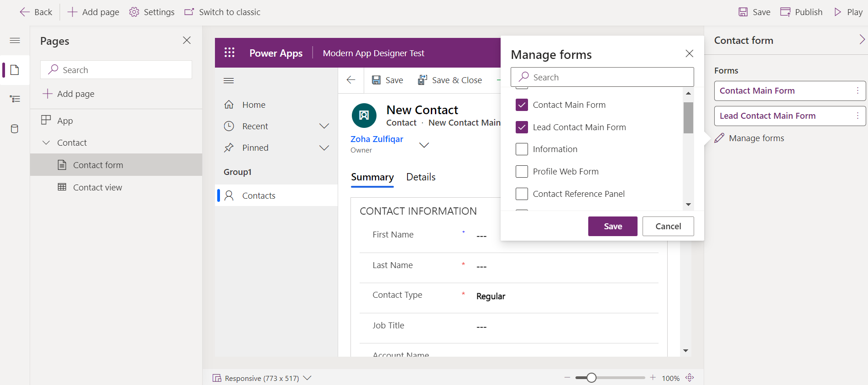The width and height of the screenshot is (868, 385).
Task: Publish the app
Action: [801, 12]
